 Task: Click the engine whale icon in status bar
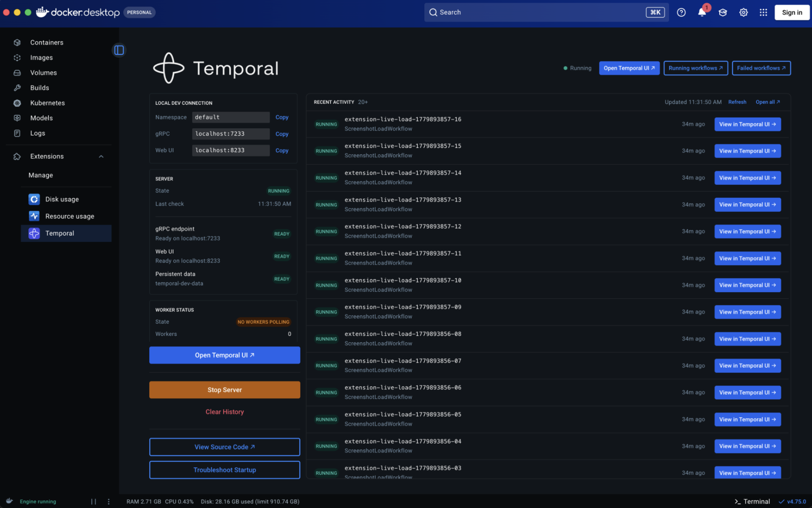click(9, 501)
